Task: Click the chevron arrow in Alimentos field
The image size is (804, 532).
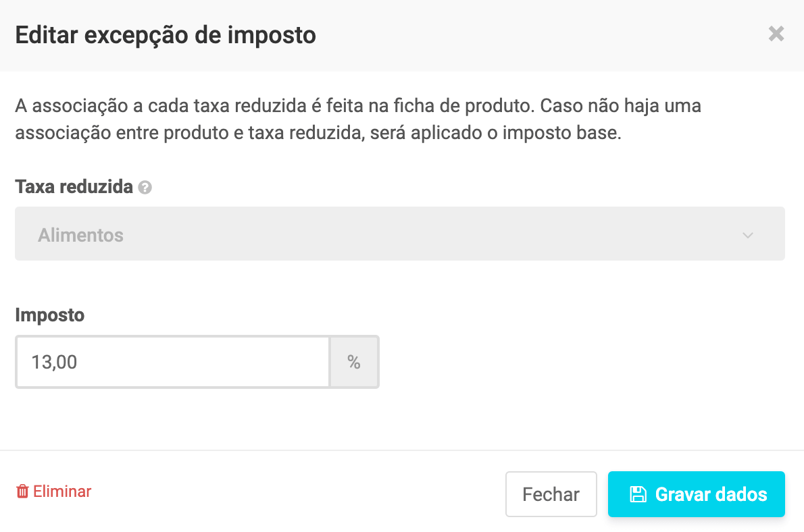Action: pos(748,235)
